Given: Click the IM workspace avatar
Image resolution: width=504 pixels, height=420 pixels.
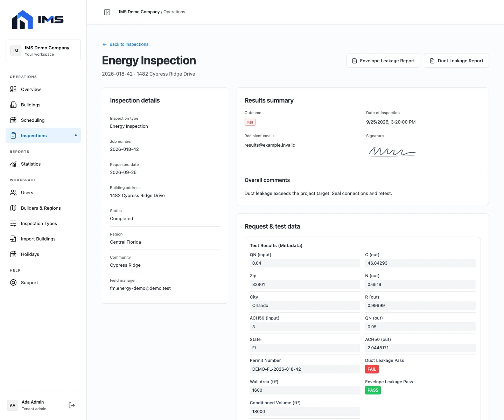Looking at the screenshot, I should 16,51.
